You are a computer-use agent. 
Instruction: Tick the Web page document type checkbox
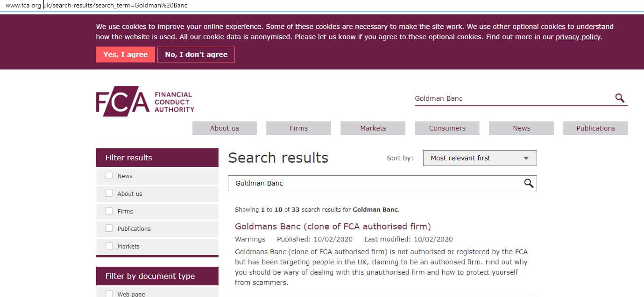click(109, 294)
